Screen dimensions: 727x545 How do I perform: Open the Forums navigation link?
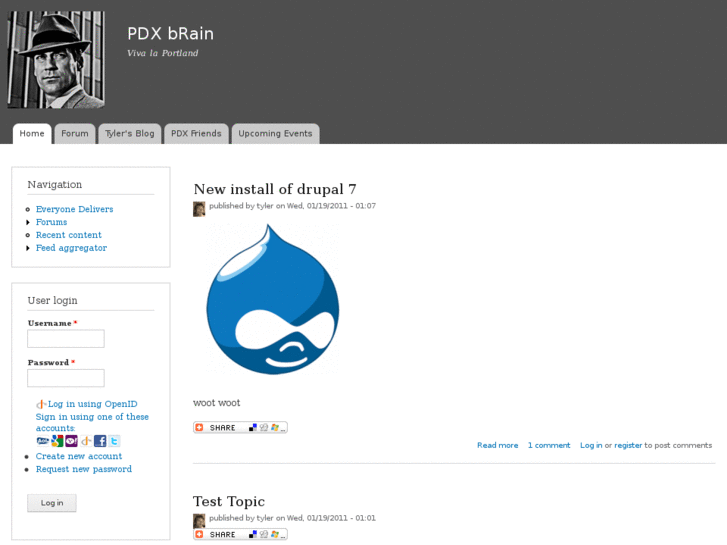pyautogui.click(x=51, y=222)
